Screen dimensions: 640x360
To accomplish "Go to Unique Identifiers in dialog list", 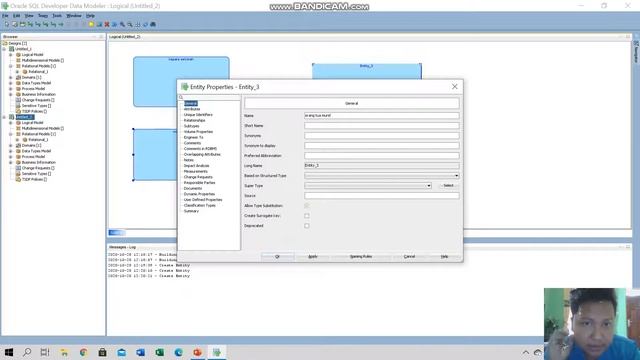I will click(198, 115).
